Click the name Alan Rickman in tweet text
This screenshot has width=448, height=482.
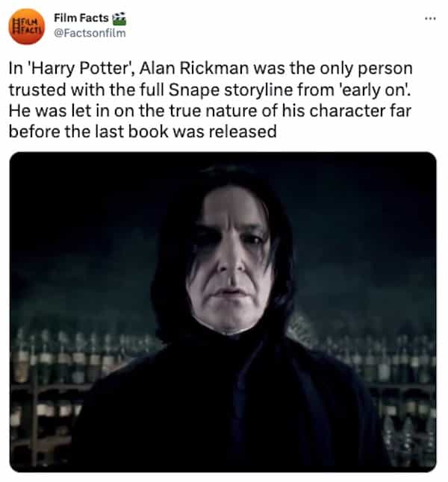[194, 68]
